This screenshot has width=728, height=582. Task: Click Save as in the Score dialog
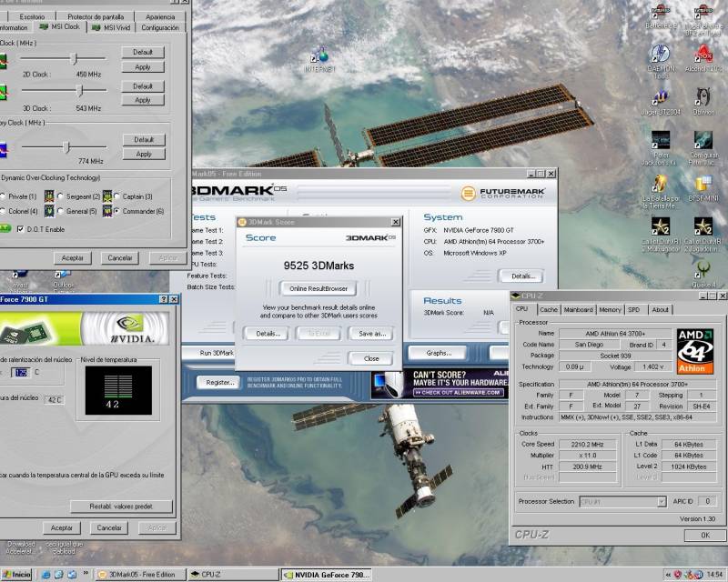point(372,334)
